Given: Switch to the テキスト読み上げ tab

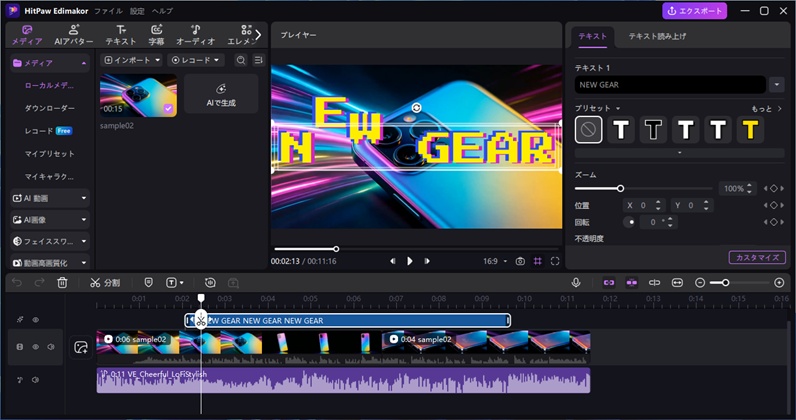Looking at the screenshot, I should click(x=657, y=36).
